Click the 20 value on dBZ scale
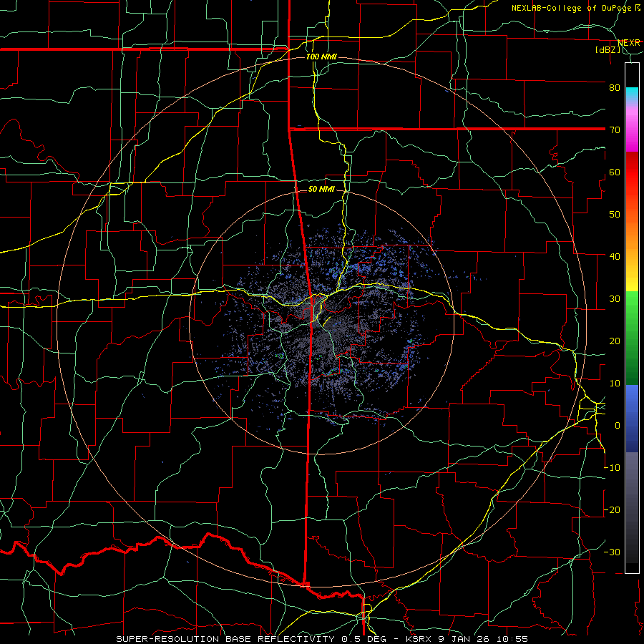 tap(615, 341)
